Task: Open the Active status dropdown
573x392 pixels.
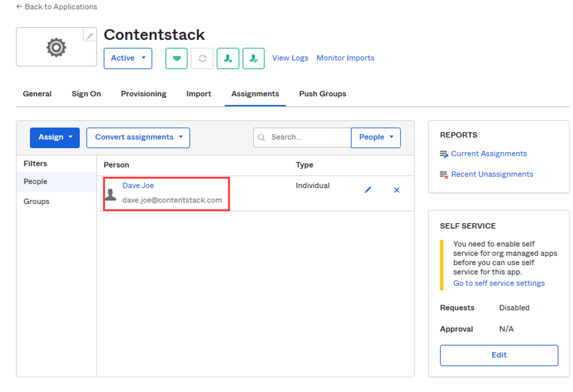Action: [128, 58]
